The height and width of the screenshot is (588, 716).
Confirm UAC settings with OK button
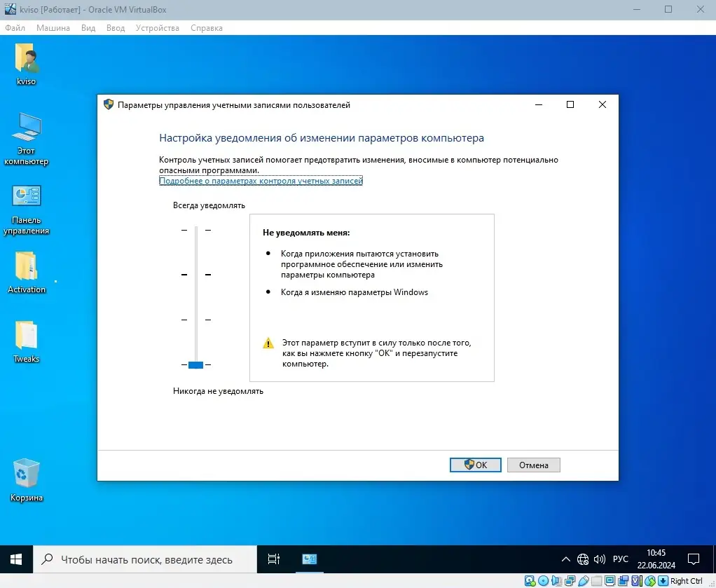point(476,465)
